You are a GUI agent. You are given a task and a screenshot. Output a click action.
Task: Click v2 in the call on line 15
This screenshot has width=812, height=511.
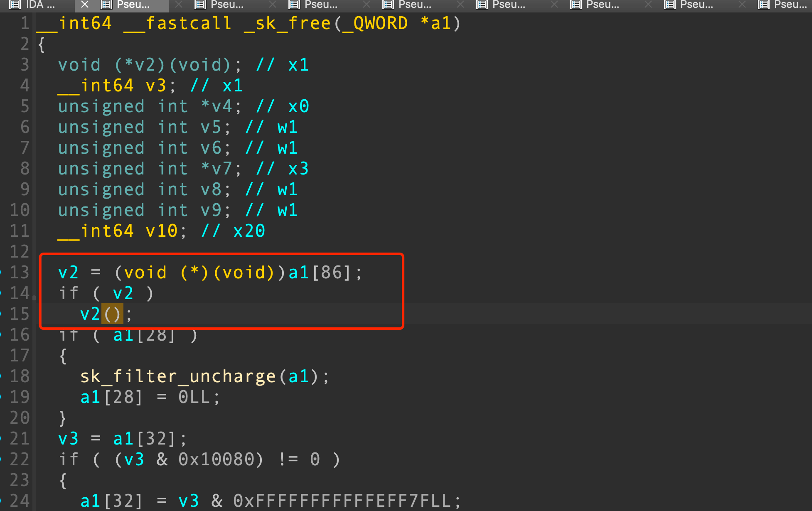pyautogui.click(x=90, y=314)
